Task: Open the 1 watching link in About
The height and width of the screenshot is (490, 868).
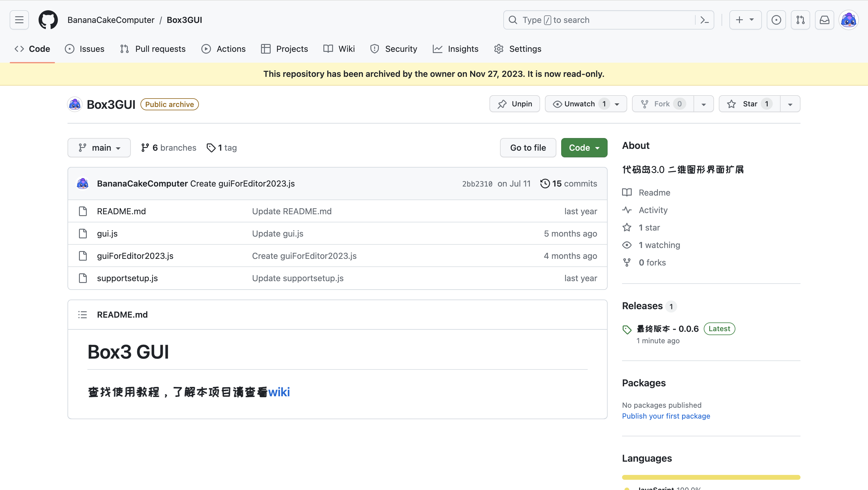Action: (651, 245)
